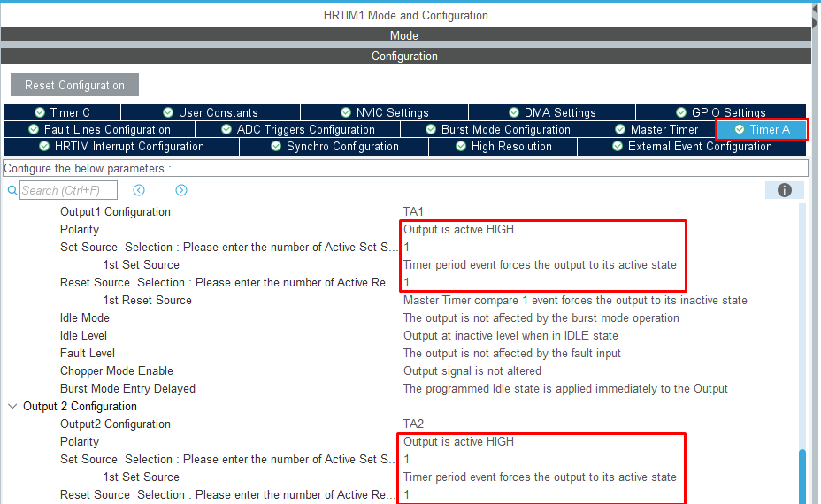The height and width of the screenshot is (504, 821).
Task: Edit TA1 Reset Source Selection number value
Action: [406, 283]
